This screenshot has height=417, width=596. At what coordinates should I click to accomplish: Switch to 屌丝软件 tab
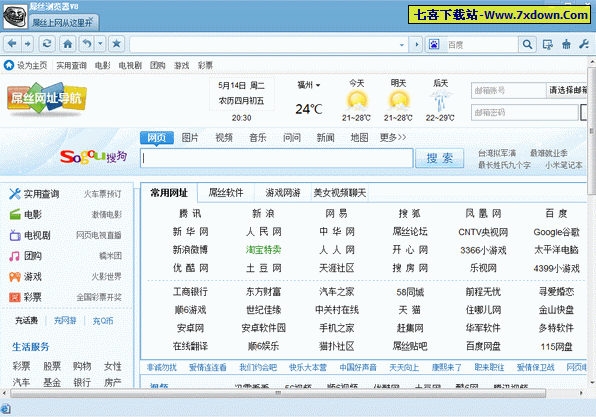226,193
